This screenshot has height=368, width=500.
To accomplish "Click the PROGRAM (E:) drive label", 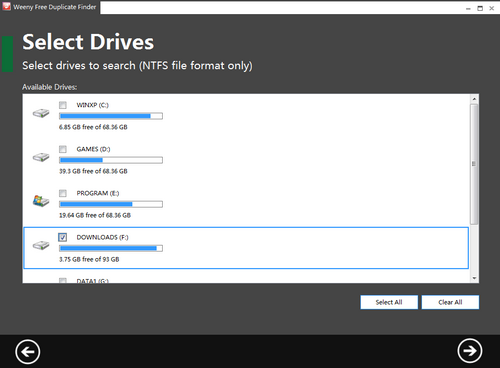I will tap(98, 193).
